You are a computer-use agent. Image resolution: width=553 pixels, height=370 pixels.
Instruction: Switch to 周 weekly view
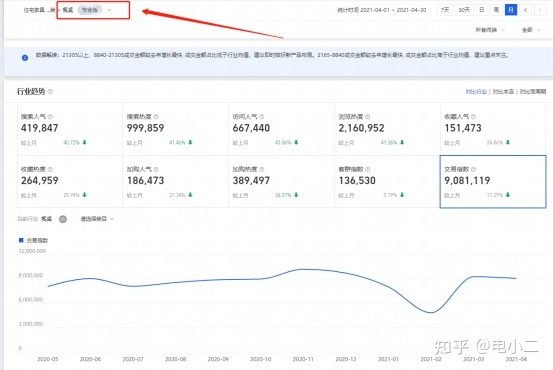coord(496,10)
